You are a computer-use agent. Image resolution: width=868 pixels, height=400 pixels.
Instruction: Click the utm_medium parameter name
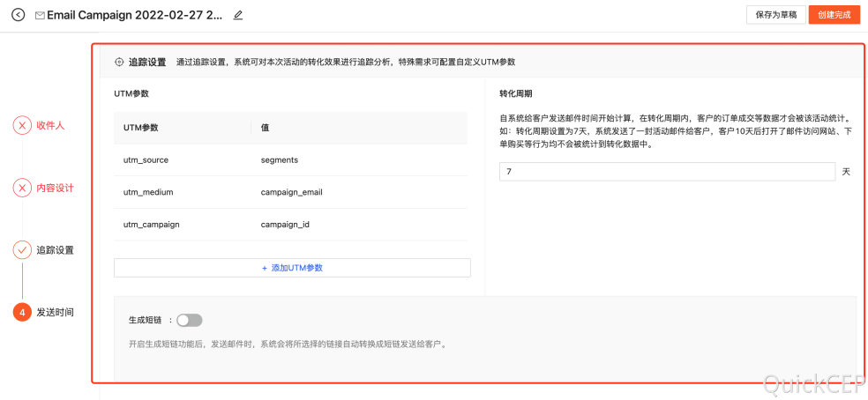(148, 193)
